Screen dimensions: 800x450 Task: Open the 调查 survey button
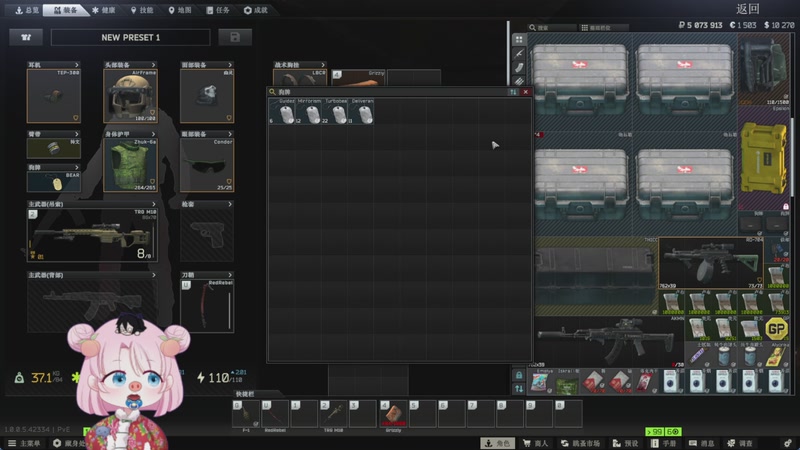(x=740, y=443)
